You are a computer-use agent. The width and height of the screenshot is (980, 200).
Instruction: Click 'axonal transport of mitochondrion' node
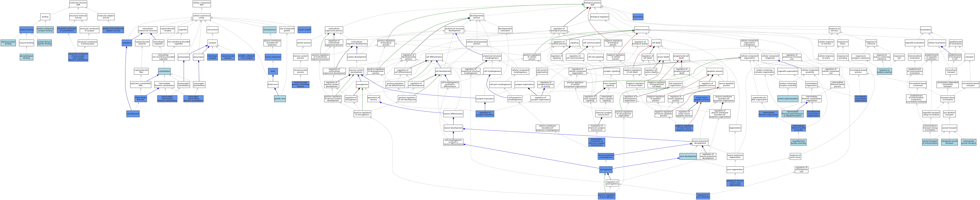coord(930,142)
